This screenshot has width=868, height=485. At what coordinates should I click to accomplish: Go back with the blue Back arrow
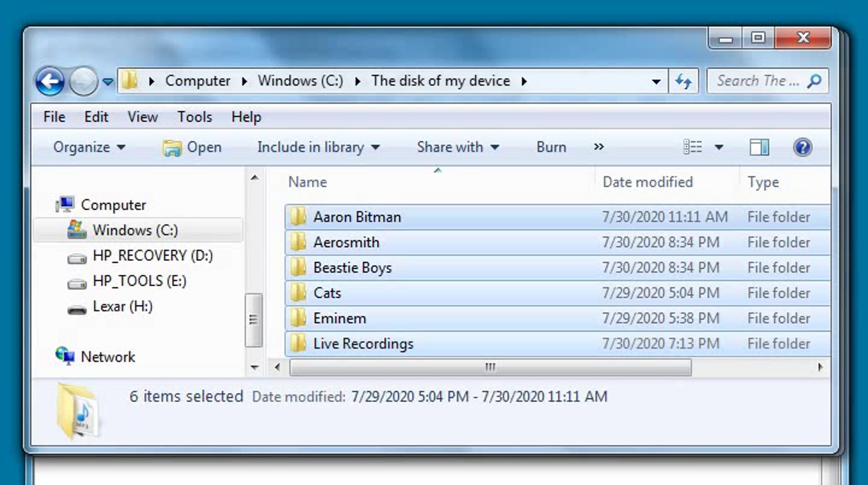[x=50, y=81]
